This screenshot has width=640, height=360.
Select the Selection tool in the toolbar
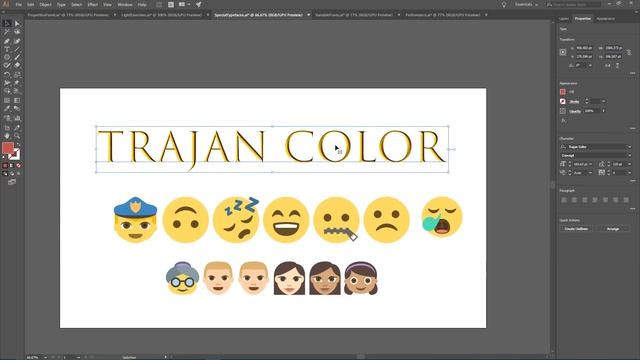click(7, 23)
